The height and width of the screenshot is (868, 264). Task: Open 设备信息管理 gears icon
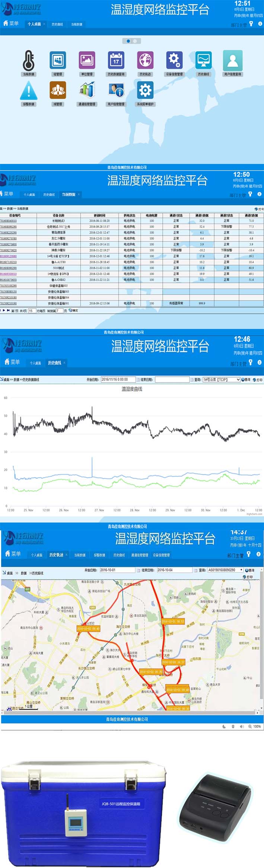pos(174,60)
